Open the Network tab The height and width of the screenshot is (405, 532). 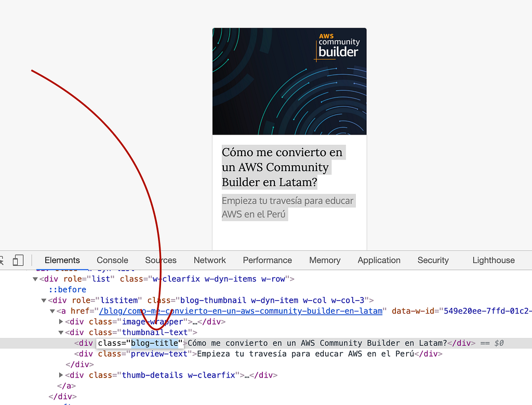coord(210,260)
